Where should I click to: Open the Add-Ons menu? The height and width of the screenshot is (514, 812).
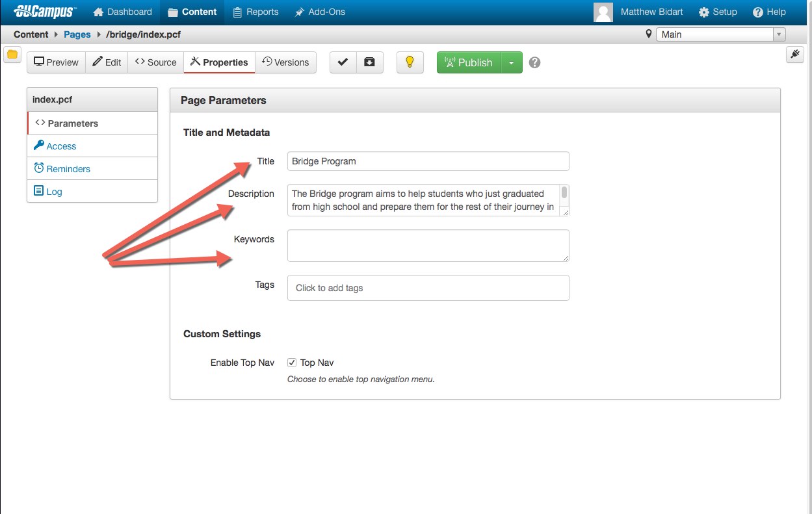[x=320, y=12]
